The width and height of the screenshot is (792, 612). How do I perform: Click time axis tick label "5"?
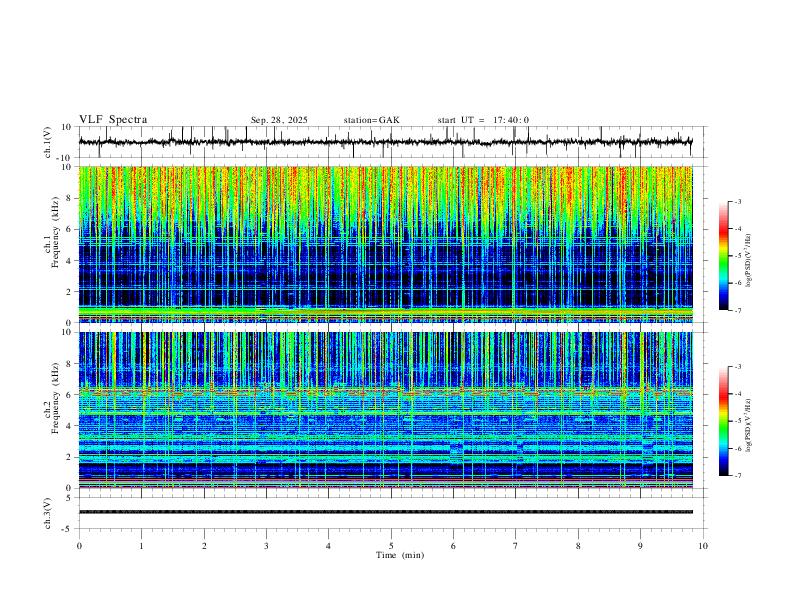pos(391,546)
